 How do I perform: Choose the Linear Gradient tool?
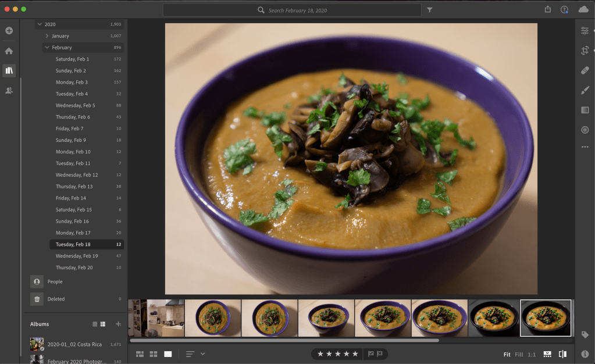pos(585,110)
